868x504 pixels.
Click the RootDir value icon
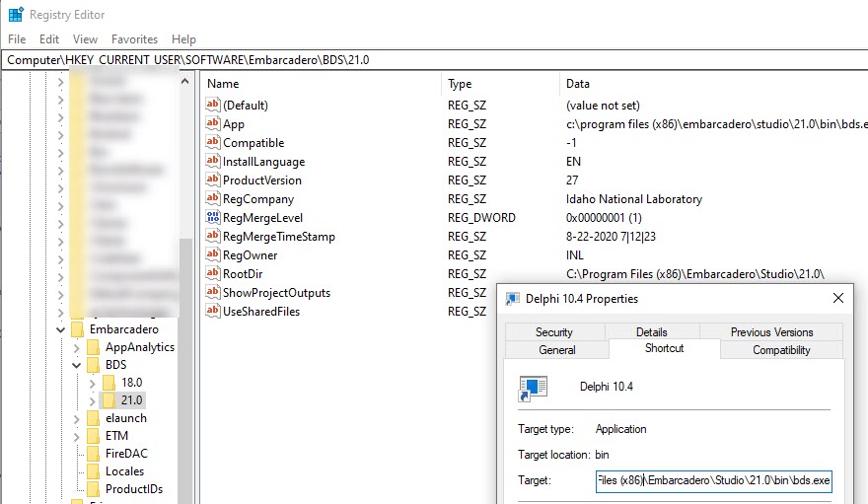213,273
